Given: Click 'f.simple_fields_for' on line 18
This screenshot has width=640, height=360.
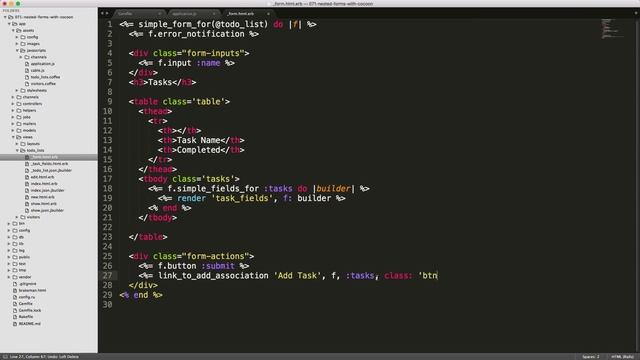Looking at the screenshot, I should [213, 189].
